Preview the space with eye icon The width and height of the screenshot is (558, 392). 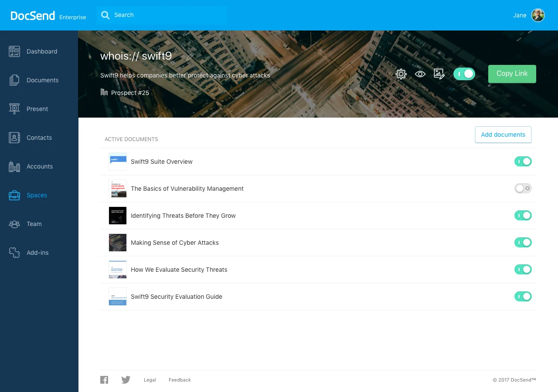(420, 74)
